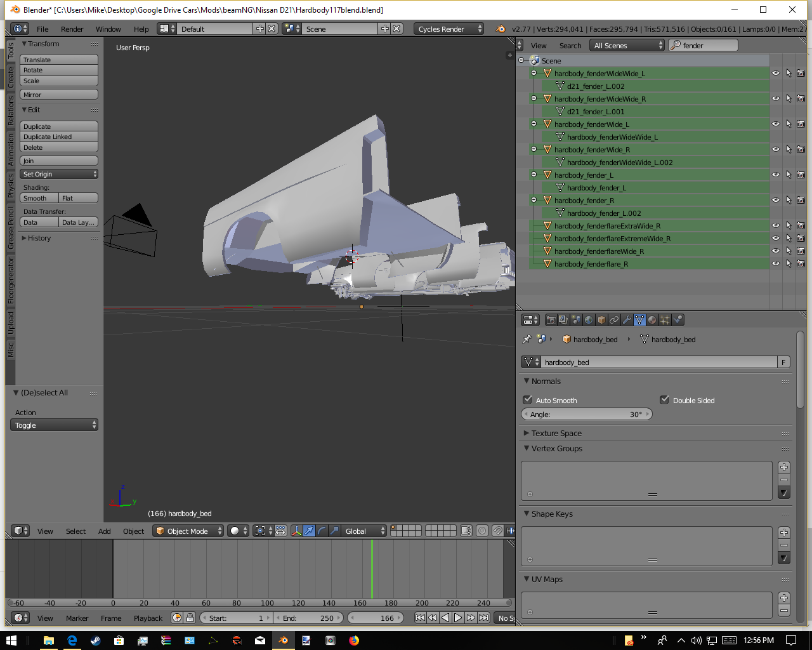Open the Help menu
The height and width of the screenshot is (650, 812).
141,29
